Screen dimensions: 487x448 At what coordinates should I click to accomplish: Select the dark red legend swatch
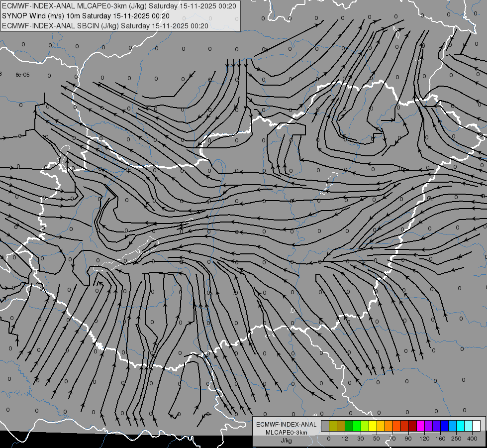412,426
